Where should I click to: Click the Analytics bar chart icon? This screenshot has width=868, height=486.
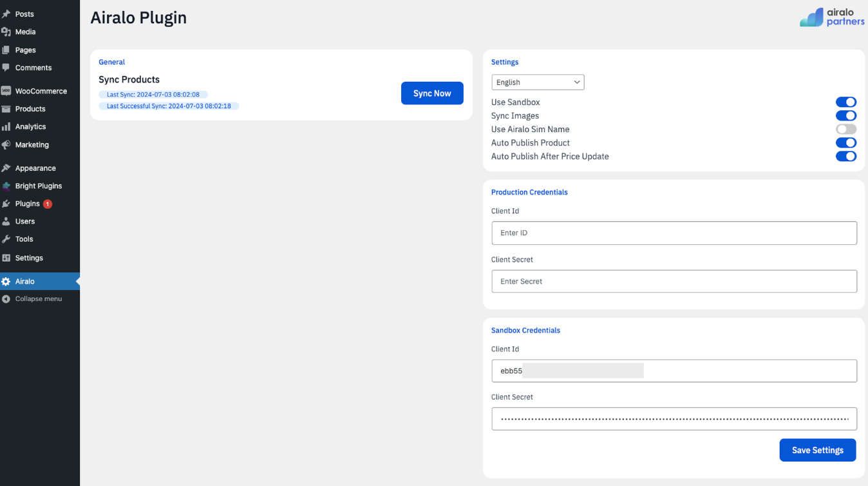tap(6, 127)
